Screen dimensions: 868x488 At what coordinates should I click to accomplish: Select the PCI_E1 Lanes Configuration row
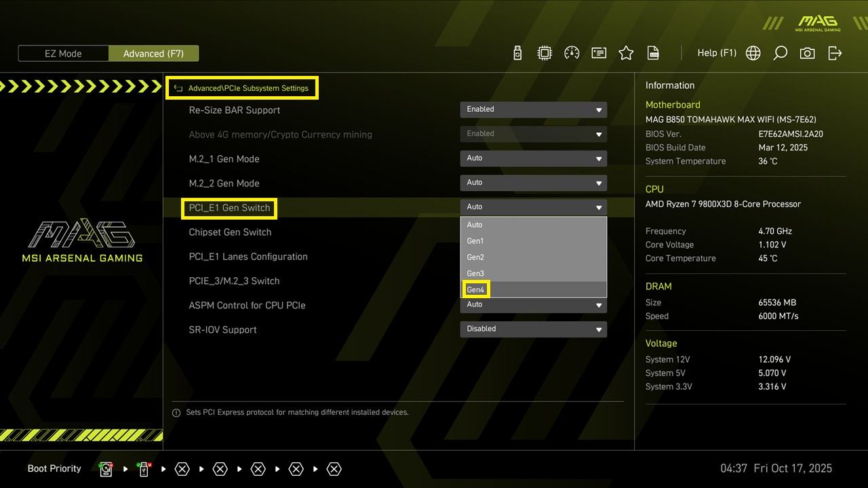pyautogui.click(x=248, y=256)
